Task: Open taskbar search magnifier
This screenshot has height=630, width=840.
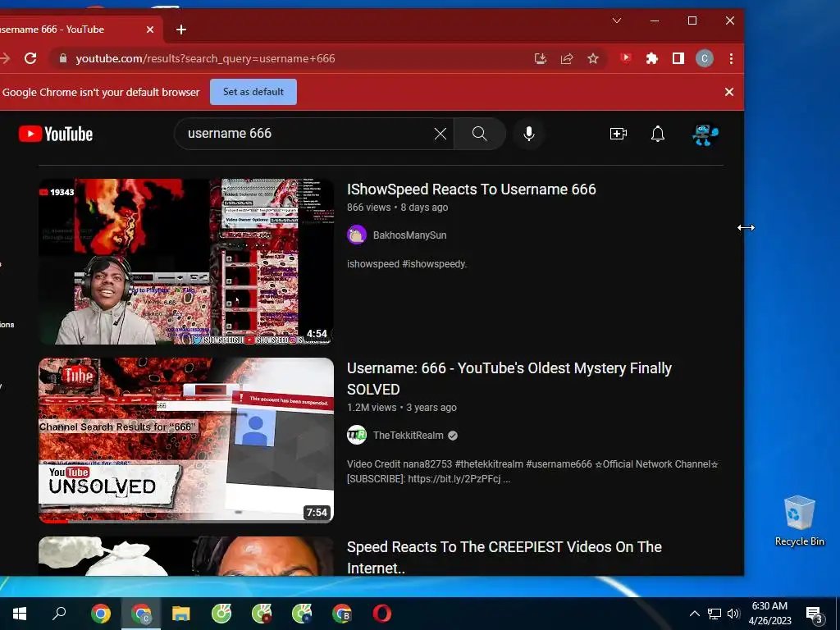Action: pos(59,614)
